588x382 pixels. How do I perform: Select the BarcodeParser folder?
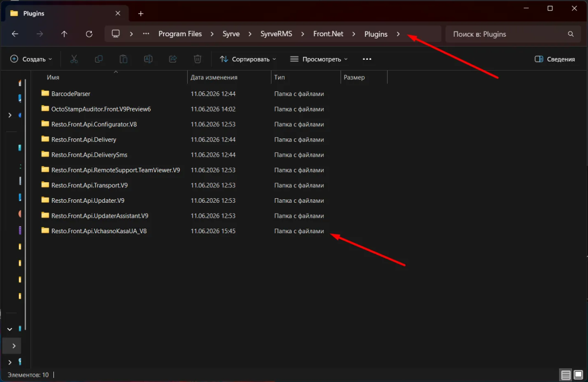coord(71,94)
